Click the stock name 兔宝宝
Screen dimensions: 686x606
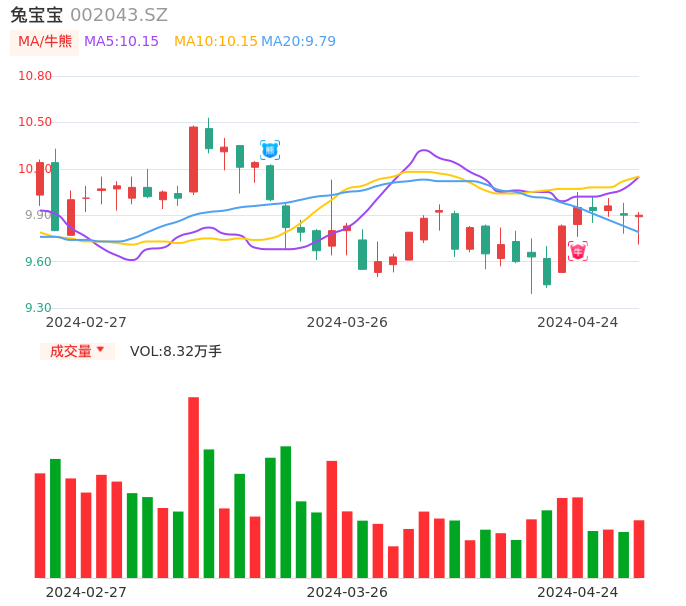[x=36, y=15]
